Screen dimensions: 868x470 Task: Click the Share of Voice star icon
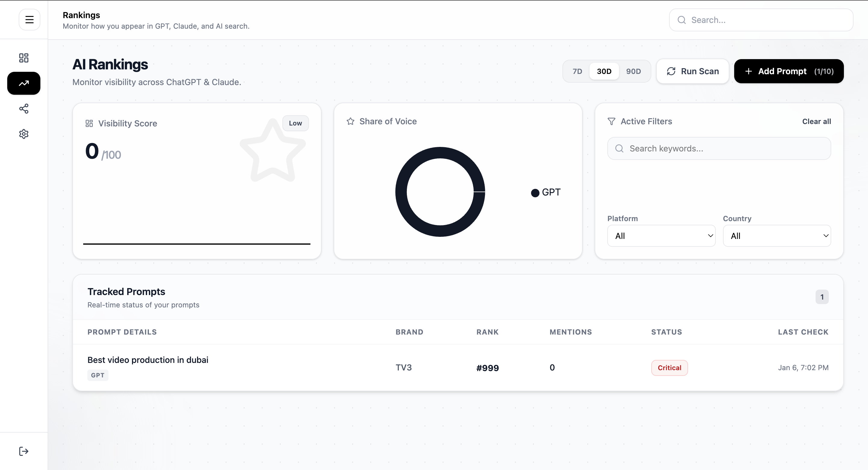[351, 121]
